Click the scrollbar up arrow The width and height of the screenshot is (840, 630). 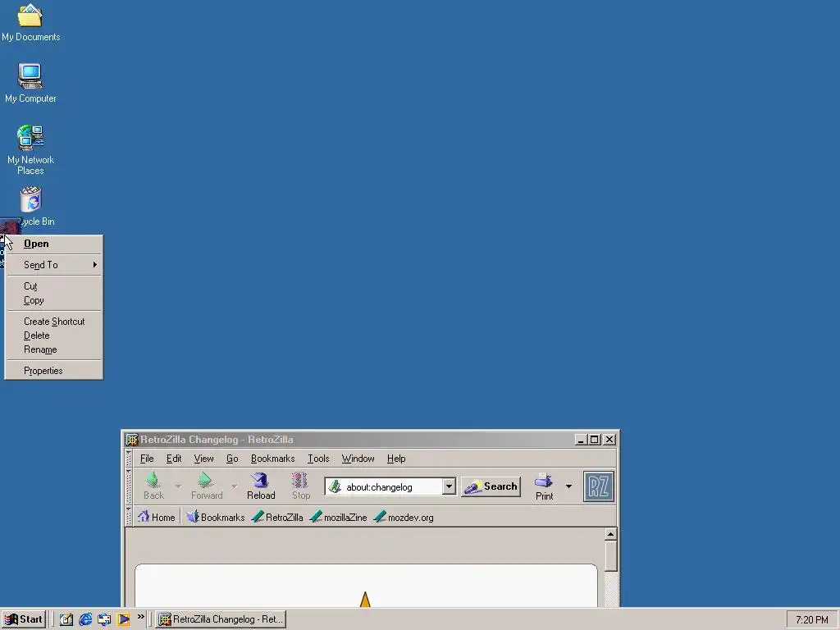tap(610, 534)
